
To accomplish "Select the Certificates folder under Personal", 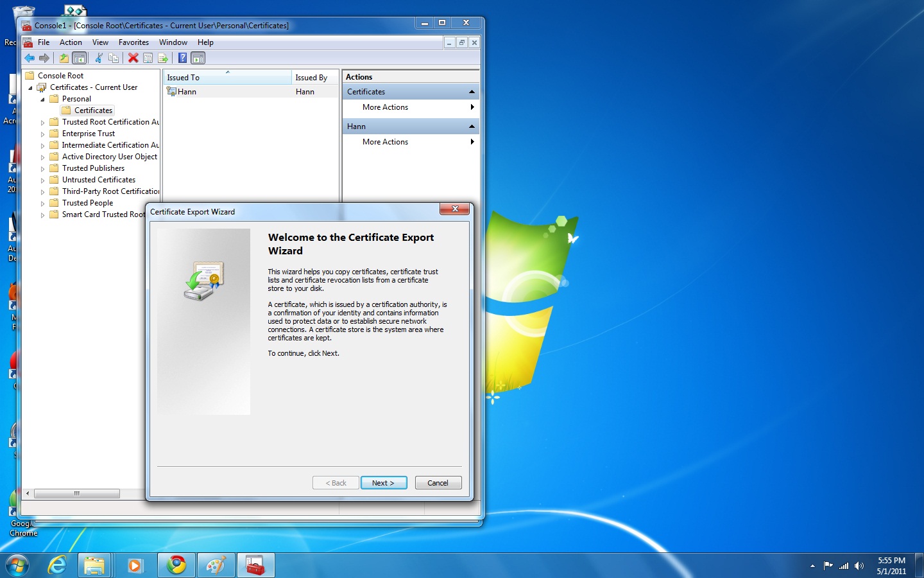I will 93,110.
